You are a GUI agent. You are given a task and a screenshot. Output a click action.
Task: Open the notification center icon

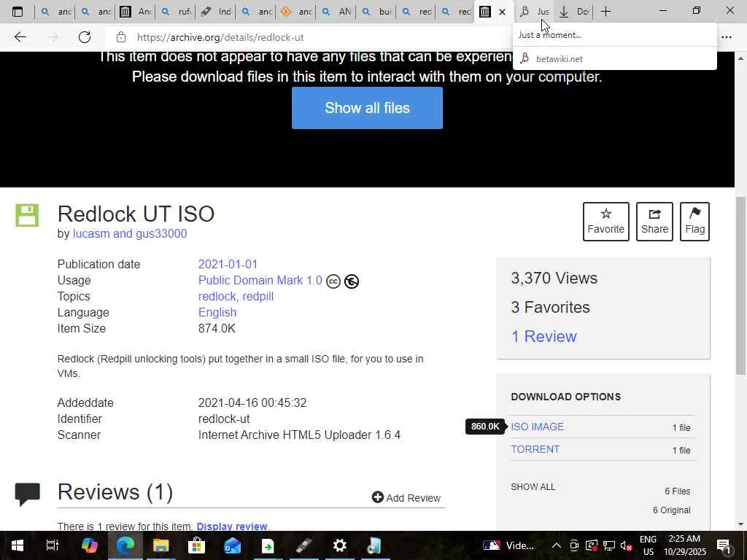[x=724, y=545]
